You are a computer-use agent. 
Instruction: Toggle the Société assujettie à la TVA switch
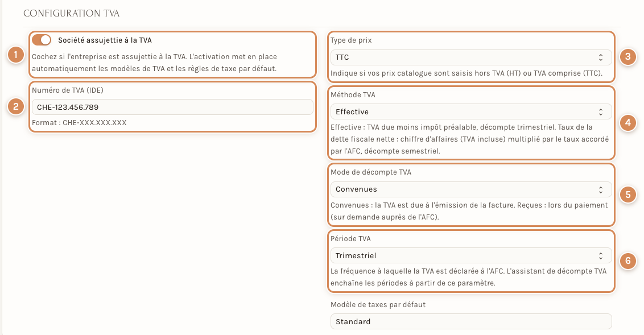pos(42,40)
